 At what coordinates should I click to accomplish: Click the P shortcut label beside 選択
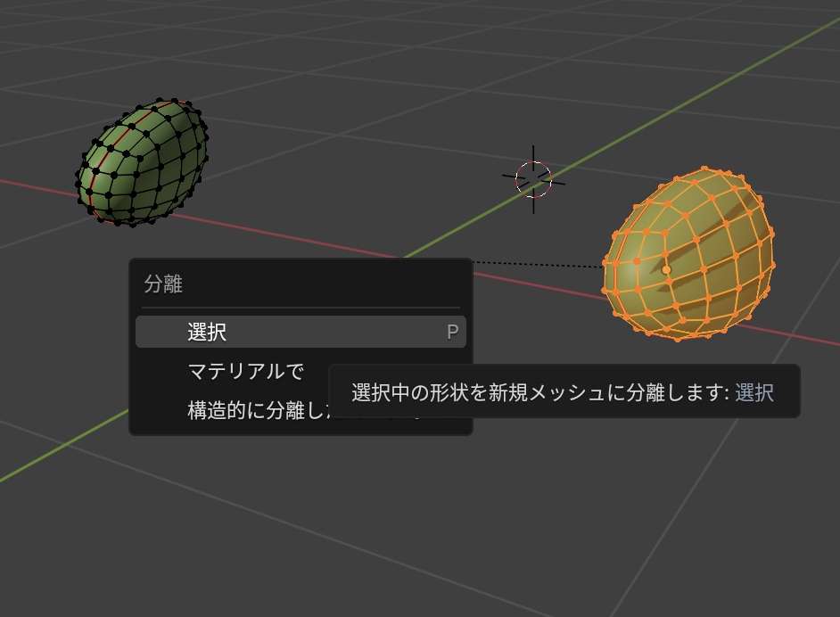(x=452, y=333)
